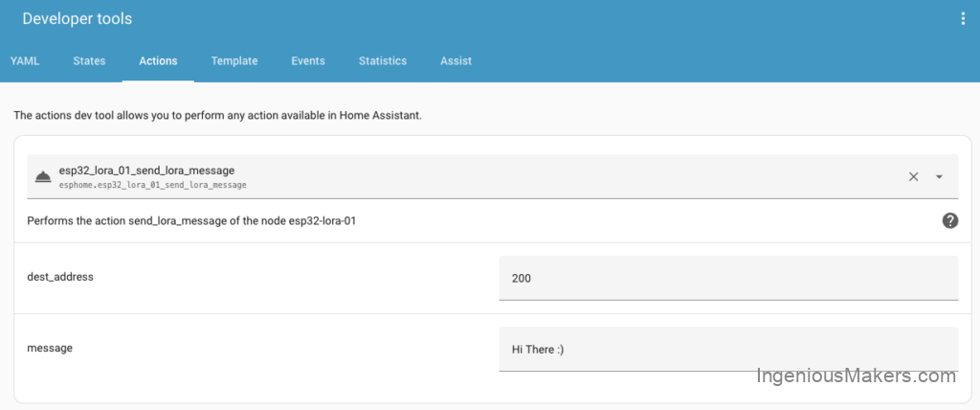This screenshot has width=980, height=410.
Task: Expand the action picker dropdown arrow
Action: click(939, 176)
